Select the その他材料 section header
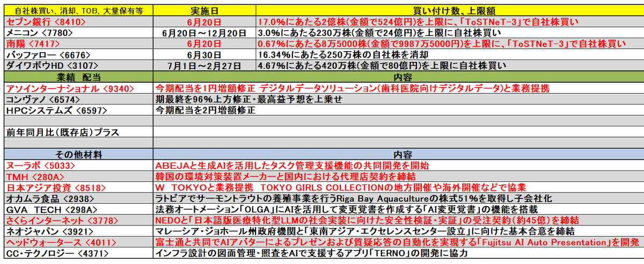This screenshot has height=264, width=644. click(78, 154)
